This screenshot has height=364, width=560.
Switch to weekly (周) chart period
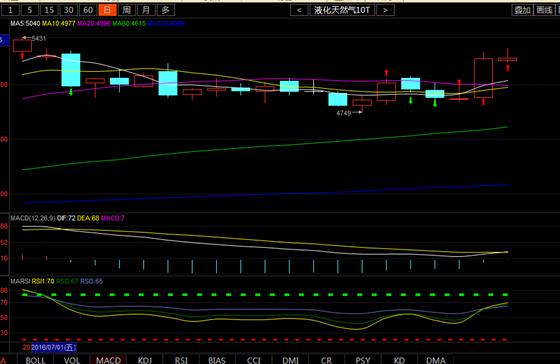point(127,10)
